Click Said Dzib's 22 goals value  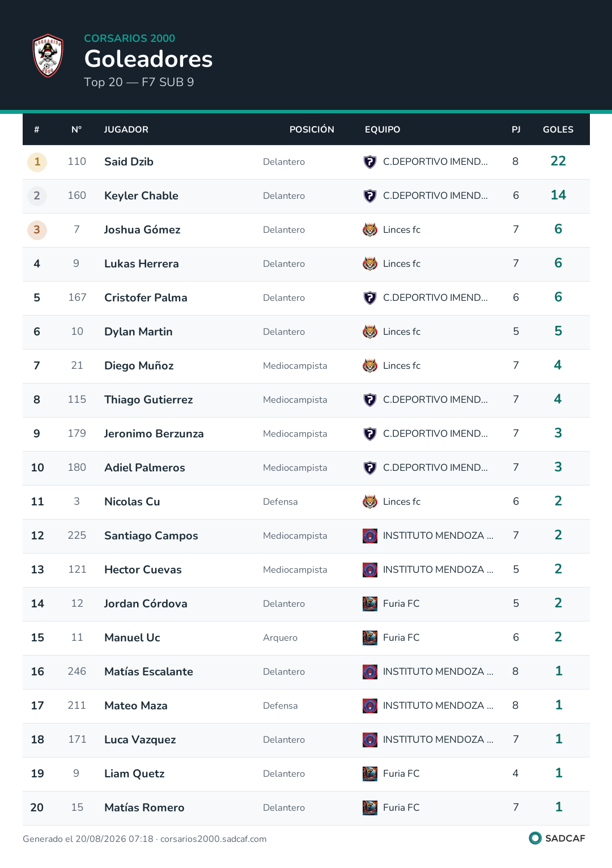point(558,161)
